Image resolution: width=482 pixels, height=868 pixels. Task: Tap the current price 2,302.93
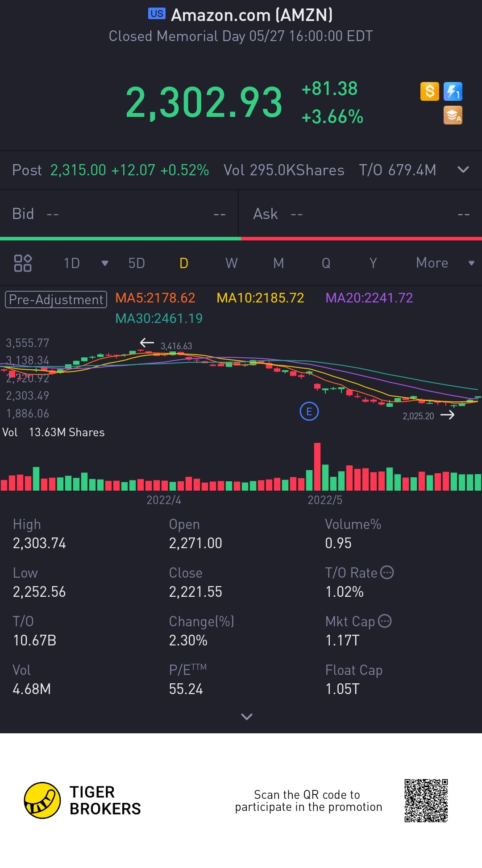tap(204, 103)
